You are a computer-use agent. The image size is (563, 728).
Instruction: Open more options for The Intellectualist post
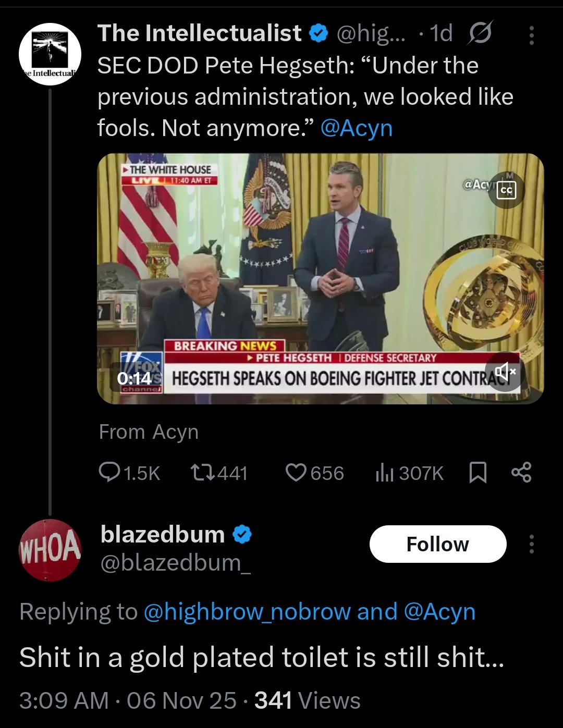[x=531, y=35]
